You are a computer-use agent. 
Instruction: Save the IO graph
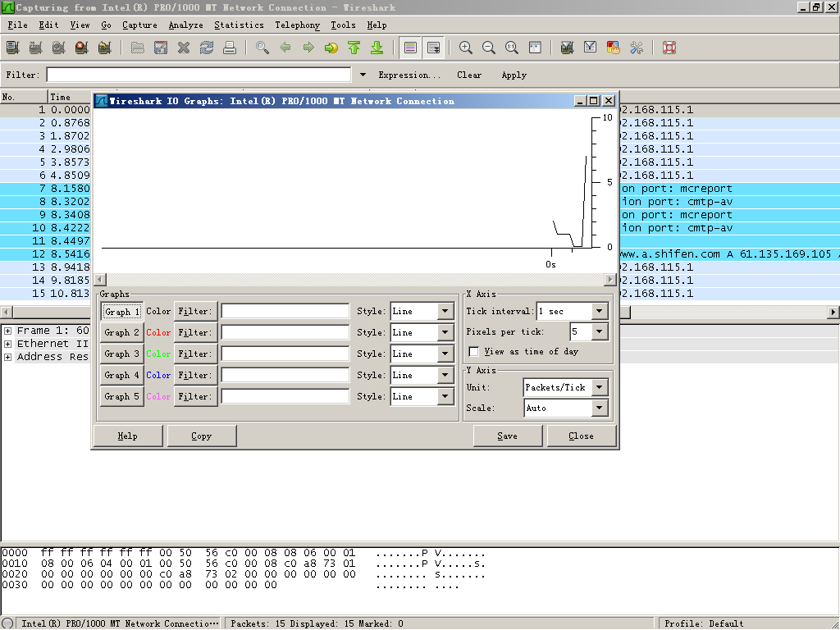(x=507, y=436)
